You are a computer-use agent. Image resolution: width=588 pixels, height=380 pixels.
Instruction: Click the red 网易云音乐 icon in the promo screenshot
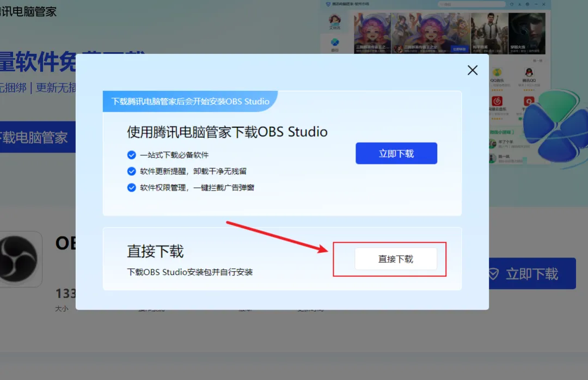coord(497,101)
